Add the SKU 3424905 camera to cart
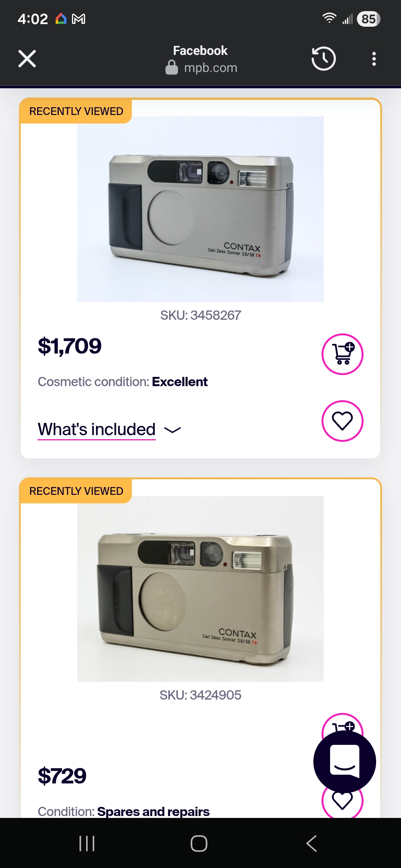Viewport: 401px width, 868px height. coord(343,722)
